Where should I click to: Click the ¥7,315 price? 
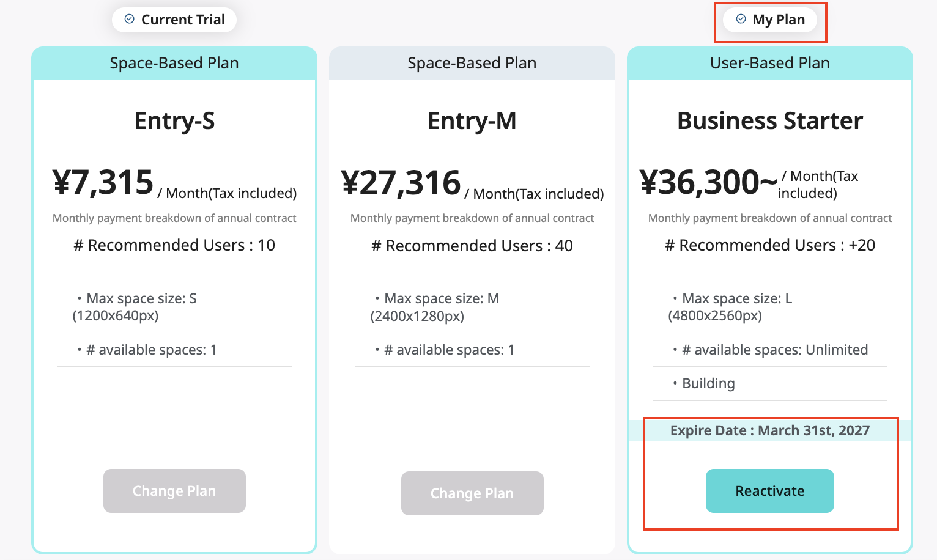point(103,182)
